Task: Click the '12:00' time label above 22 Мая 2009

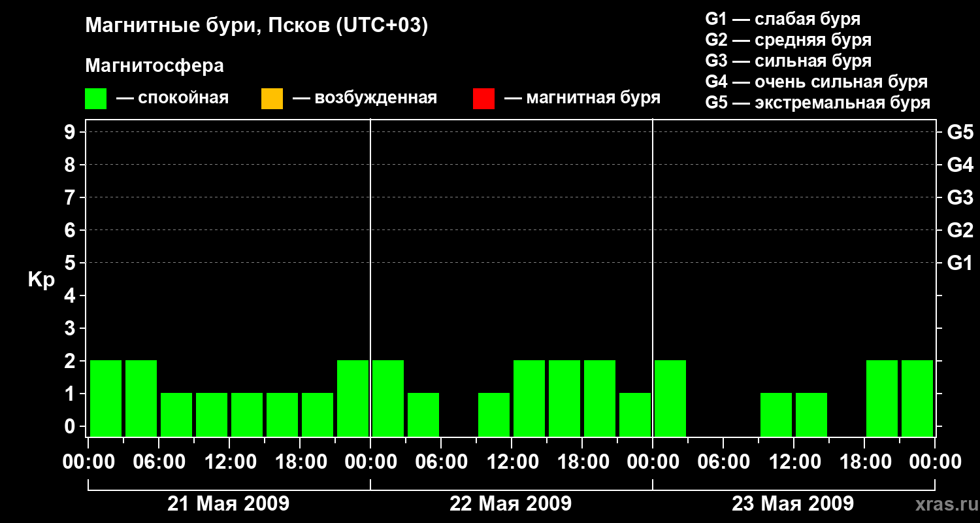Action: click(x=512, y=462)
